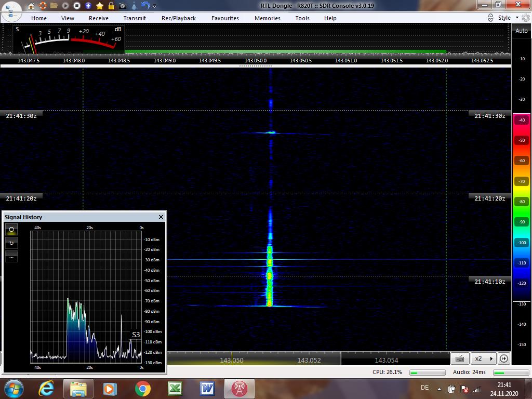Launch Internet Explorer from the taskbar
532x399 pixels.
coord(46,389)
